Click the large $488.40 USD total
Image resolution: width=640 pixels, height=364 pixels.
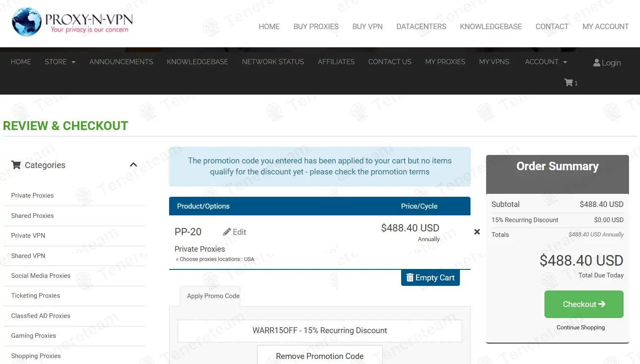581,261
